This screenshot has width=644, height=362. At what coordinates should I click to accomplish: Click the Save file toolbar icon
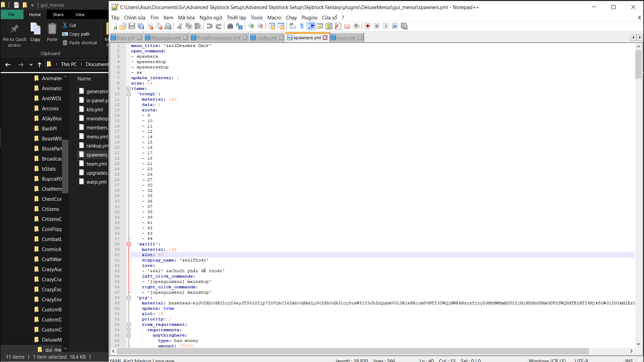coord(132,26)
